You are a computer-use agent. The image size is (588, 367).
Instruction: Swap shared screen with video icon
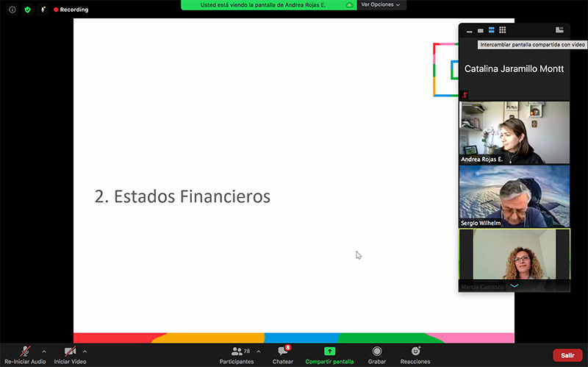559,30
